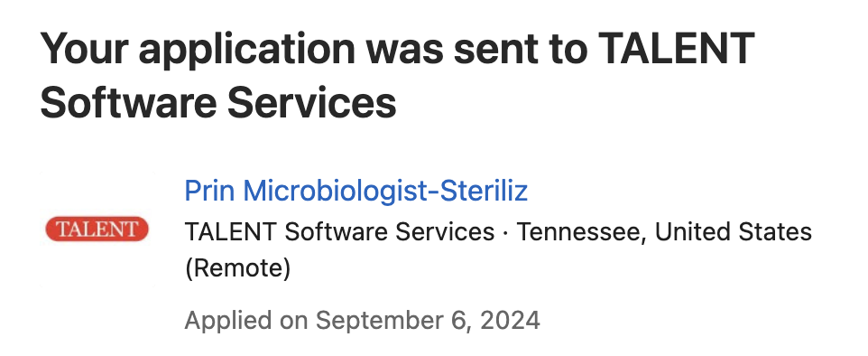Click the white logo thumbnail box
The image size is (868, 356).
pos(97,230)
